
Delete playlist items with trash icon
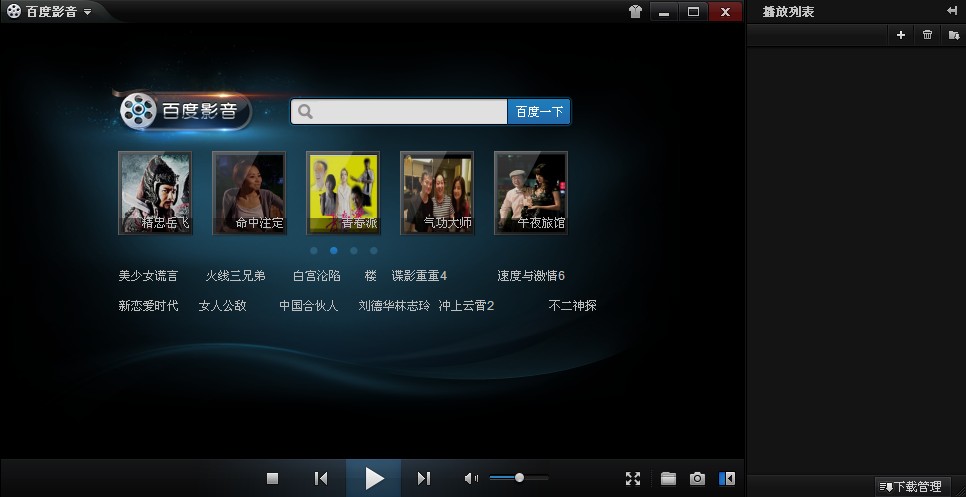point(927,35)
